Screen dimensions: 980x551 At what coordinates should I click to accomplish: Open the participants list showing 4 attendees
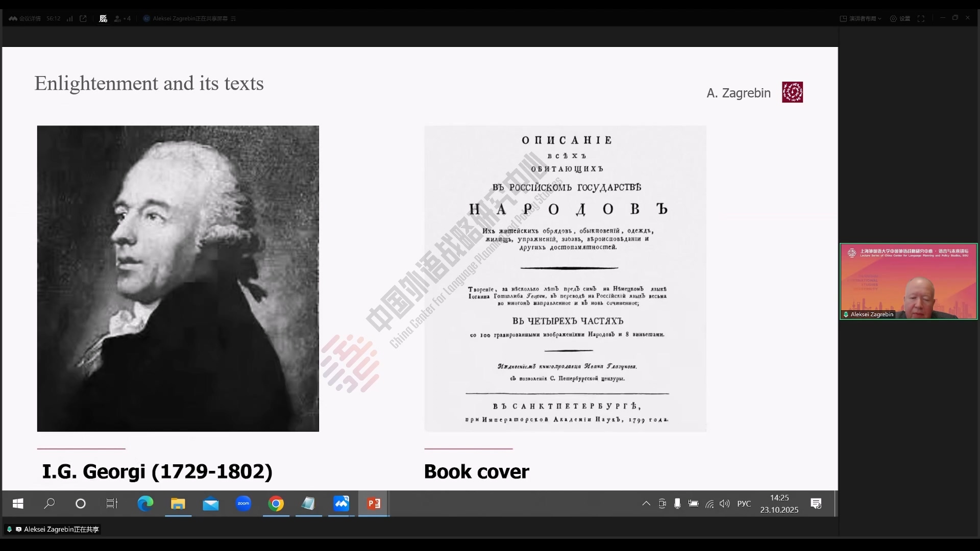[122, 18]
